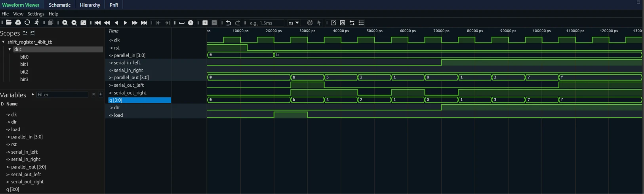Click the plus add-marker icon

pos(205,23)
